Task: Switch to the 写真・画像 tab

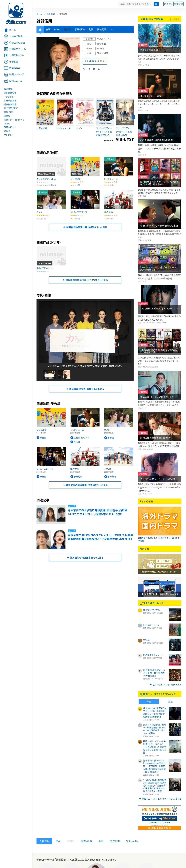Action: [x=80, y=30]
